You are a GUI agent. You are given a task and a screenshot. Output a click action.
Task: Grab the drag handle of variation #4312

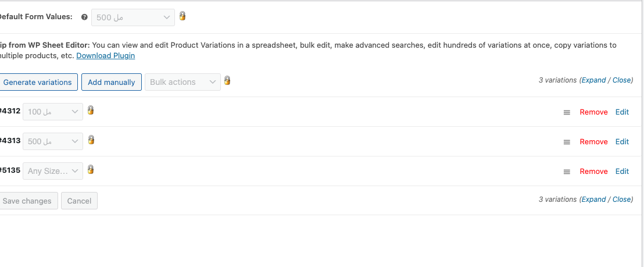click(x=567, y=112)
